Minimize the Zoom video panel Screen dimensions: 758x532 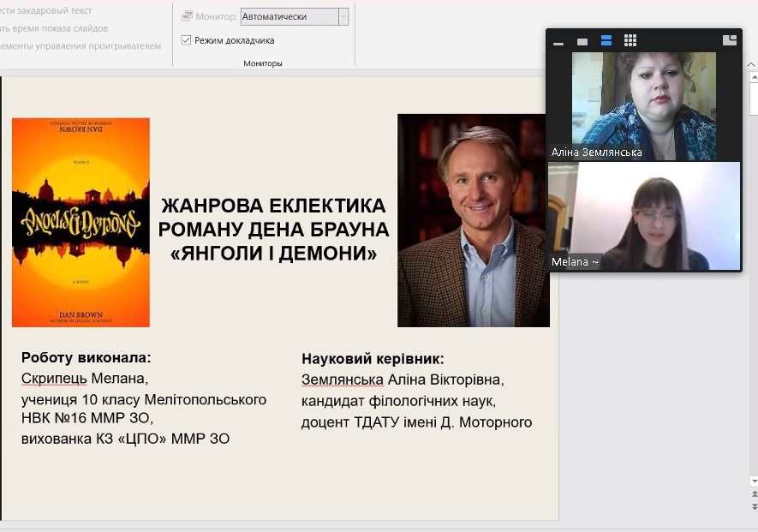click(558, 41)
